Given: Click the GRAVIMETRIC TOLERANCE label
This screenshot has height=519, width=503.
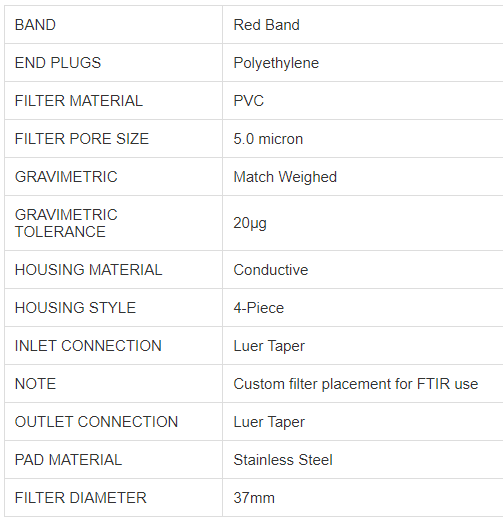Looking at the screenshot, I should (66, 223).
